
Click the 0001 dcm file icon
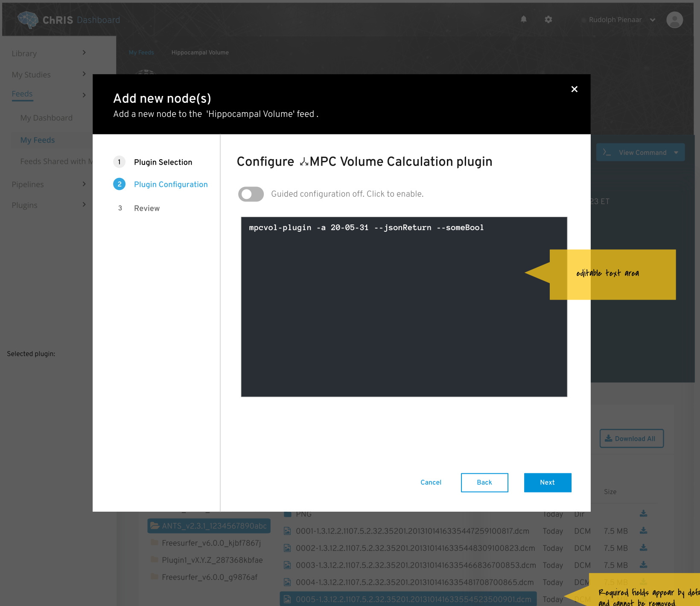[288, 531]
